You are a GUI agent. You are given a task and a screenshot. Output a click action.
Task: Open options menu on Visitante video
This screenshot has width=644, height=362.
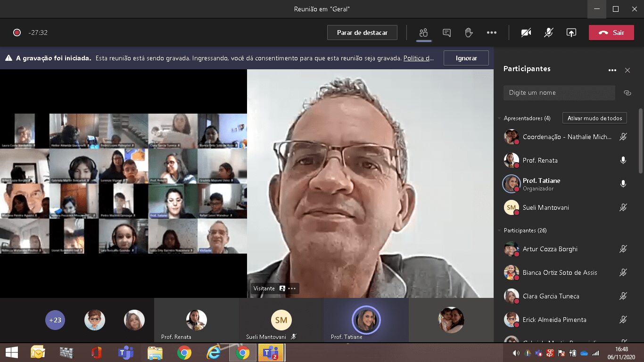click(x=292, y=288)
